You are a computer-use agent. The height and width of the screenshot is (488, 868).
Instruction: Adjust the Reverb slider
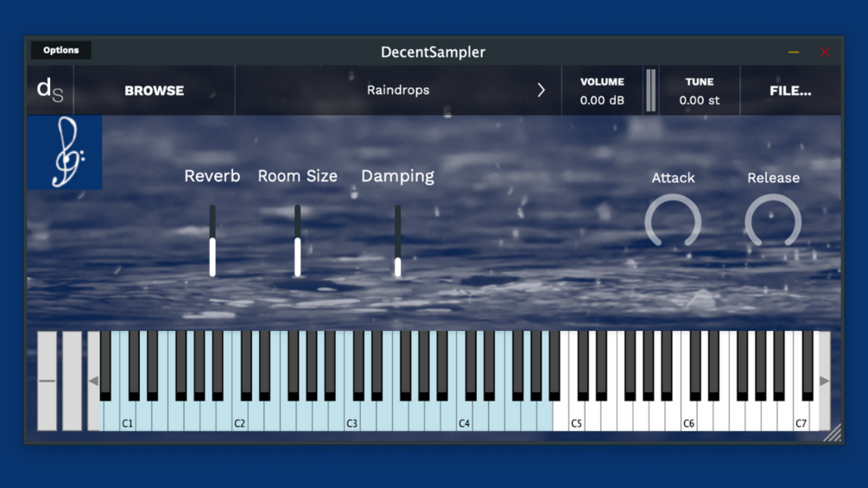212,241
